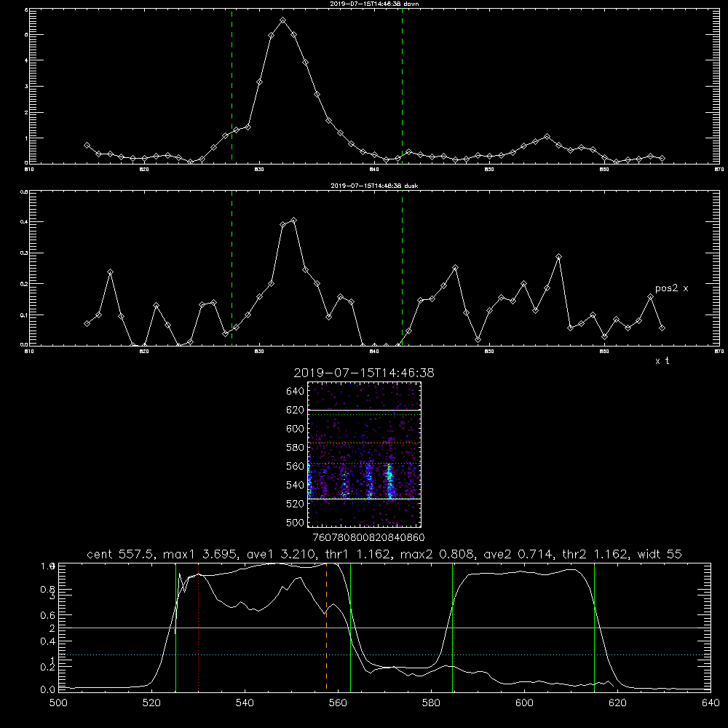Click the "max1 3.695" value
The image size is (728, 728).
click(x=202, y=554)
